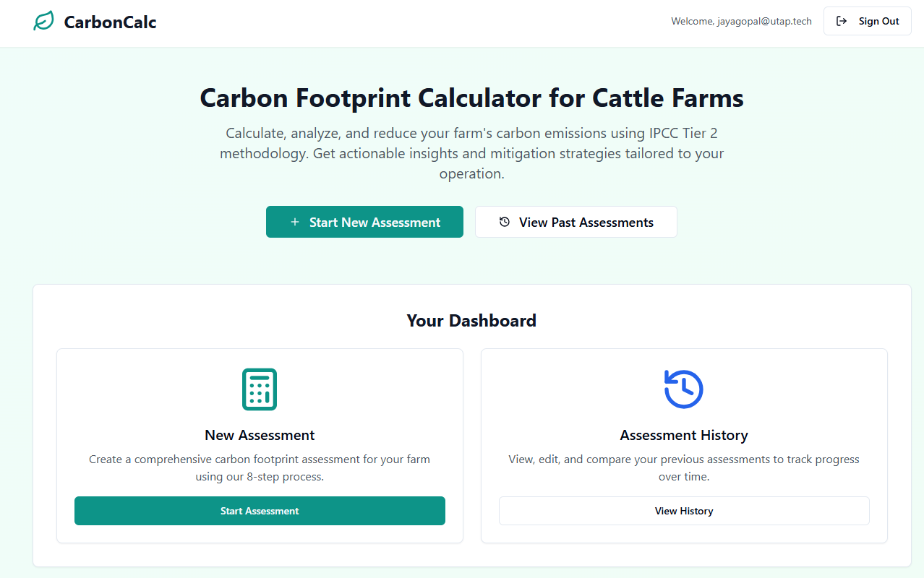Select the New Assessment card heading
Image resolution: width=924 pixels, height=578 pixels.
(x=260, y=436)
